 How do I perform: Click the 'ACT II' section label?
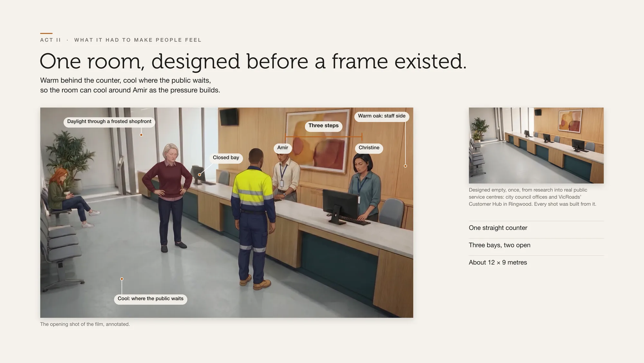point(51,40)
